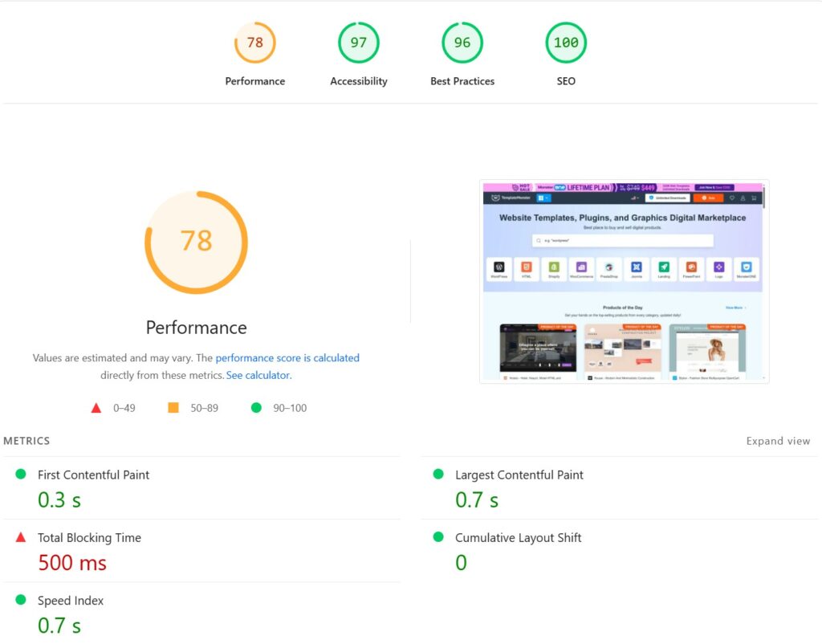
Task: Click the 0.3 s First Contentful Paint value
Action: [x=59, y=499]
